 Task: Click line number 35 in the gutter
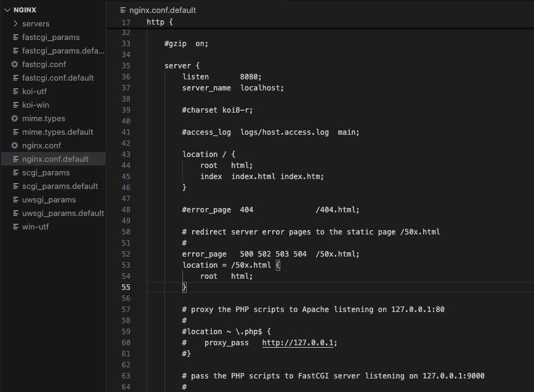click(126, 66)
